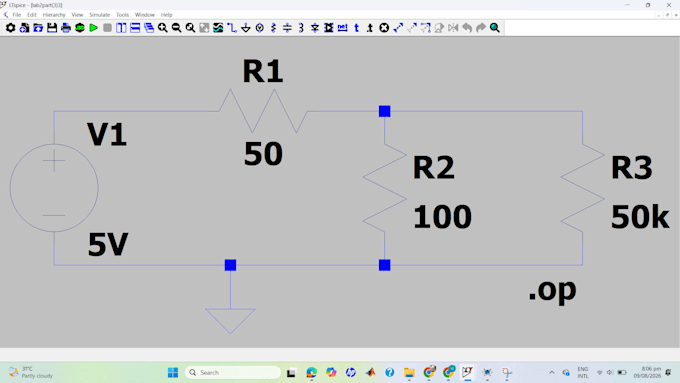Tile windows vertically using the toolbar icon
Screen dimensions: 680x383
pyautogui.click(x=121, y=28)
